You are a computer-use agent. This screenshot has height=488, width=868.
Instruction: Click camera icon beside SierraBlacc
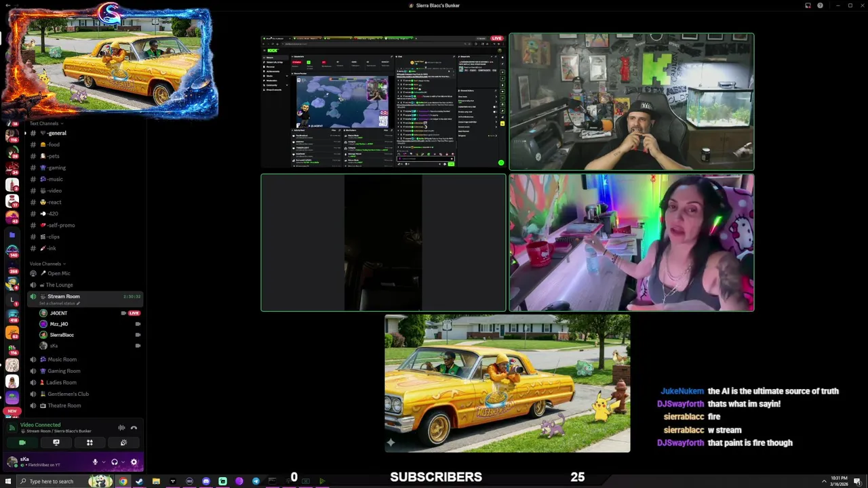[x=138, y=335]
